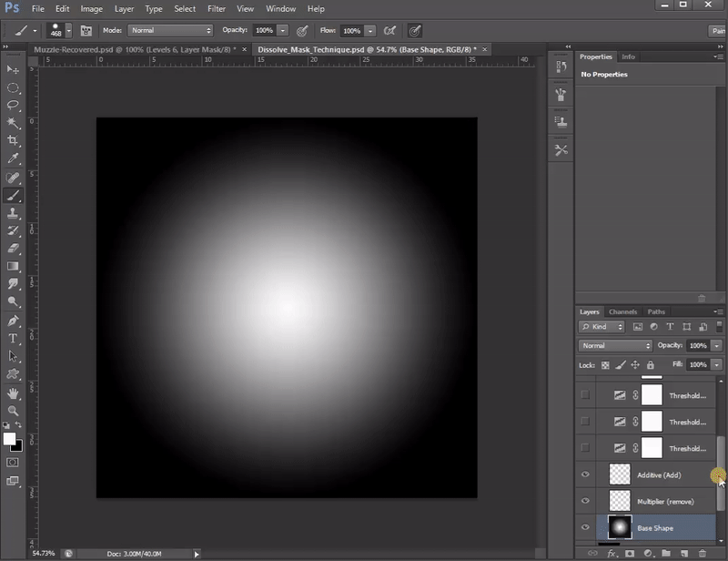
Task: Select the Base Shape layer thumbnail
Action: (620, 527)
